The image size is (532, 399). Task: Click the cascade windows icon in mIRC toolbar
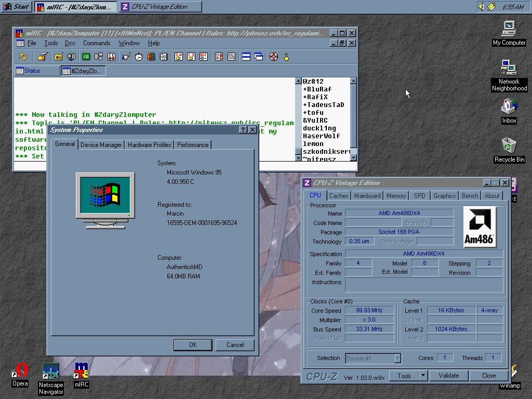[259, 57]
